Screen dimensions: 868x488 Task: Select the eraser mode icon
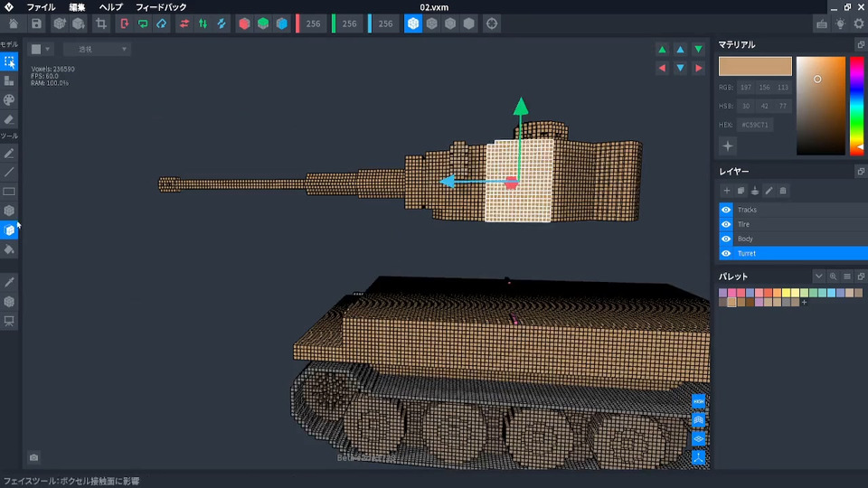tap(9, 119)
